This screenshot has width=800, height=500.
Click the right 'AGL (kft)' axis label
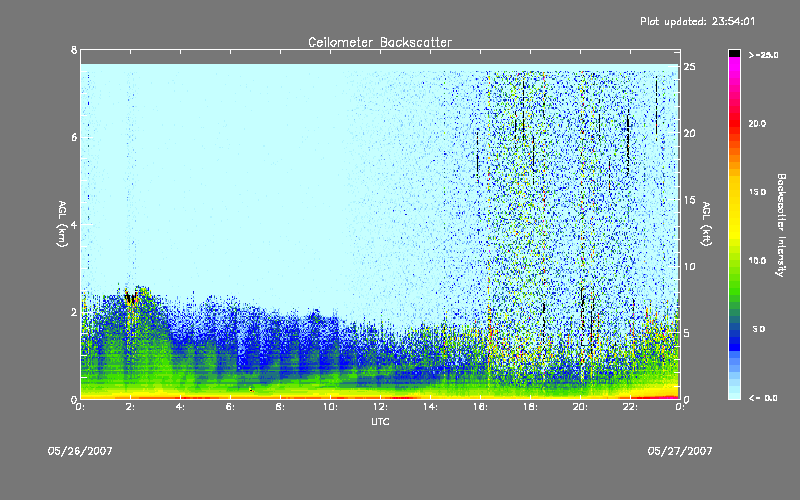(706, 224)
